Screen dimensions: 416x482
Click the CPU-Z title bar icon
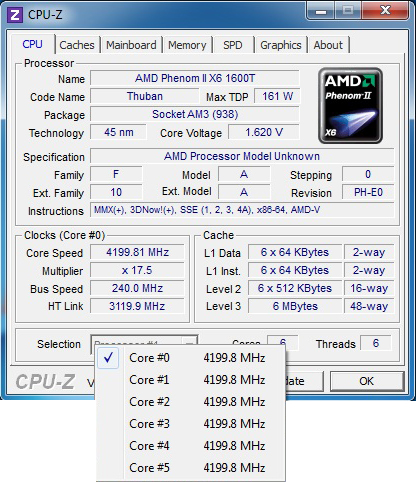click(x=15, y=15)
